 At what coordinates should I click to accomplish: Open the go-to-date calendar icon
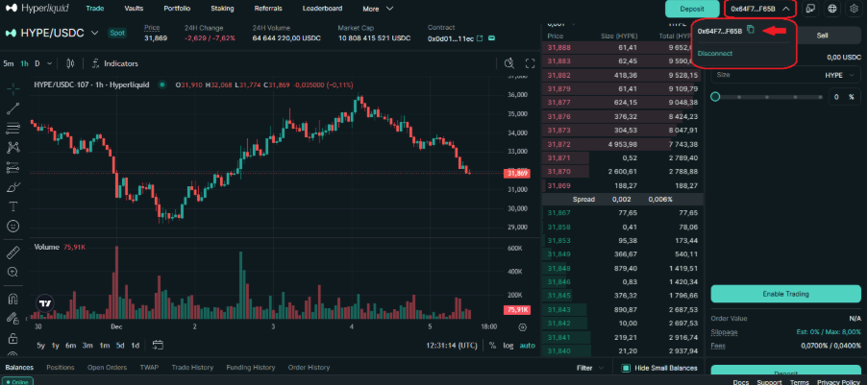pos(158,346)
